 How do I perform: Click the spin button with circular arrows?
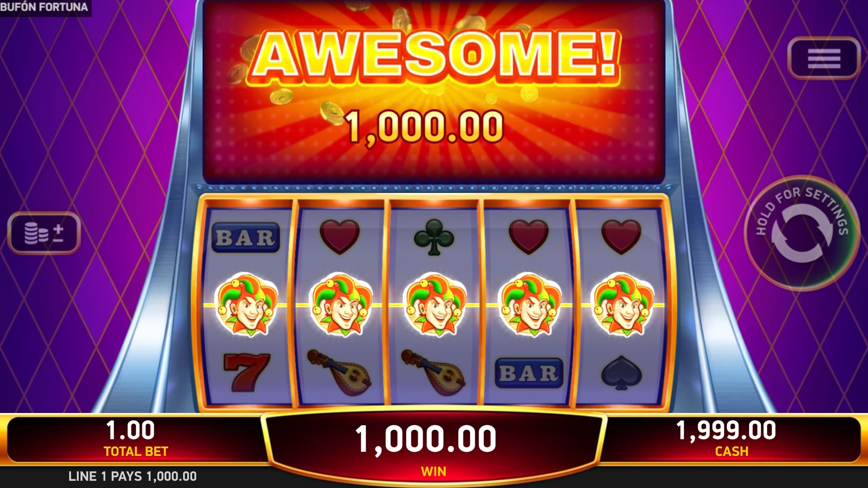pos(802,233)
